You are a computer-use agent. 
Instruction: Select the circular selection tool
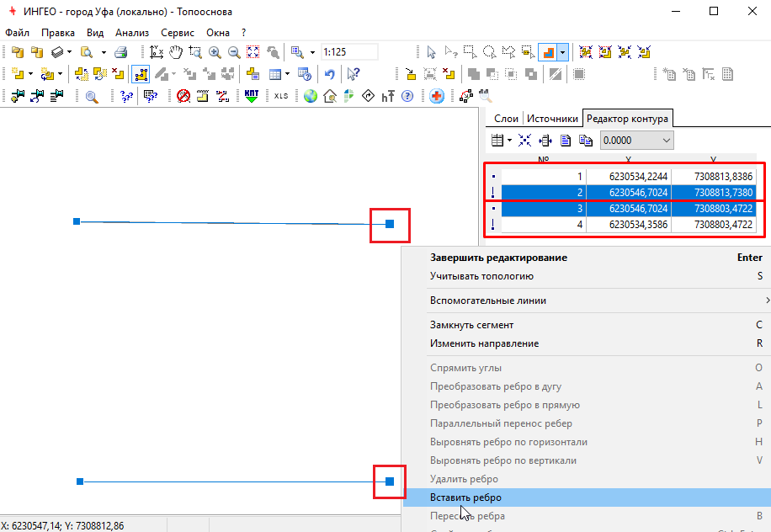point(489,52)
